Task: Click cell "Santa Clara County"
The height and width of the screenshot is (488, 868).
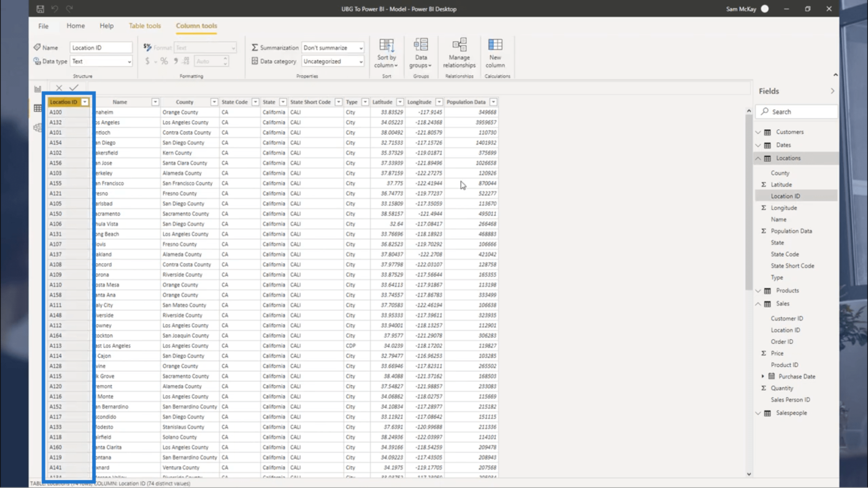Action: [184, 163]
